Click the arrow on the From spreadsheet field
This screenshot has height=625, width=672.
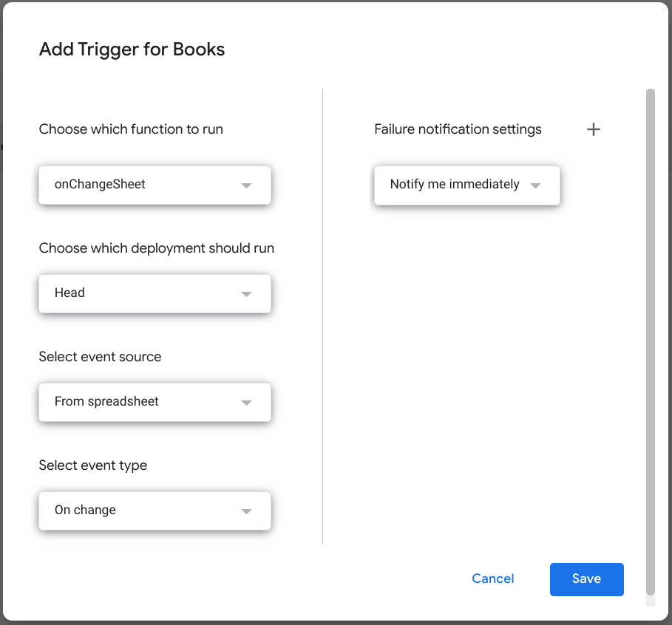point(246,402)
